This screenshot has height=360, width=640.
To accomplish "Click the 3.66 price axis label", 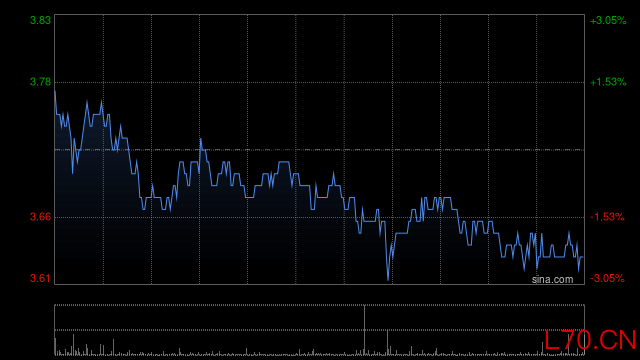I will tap(40, 217).
